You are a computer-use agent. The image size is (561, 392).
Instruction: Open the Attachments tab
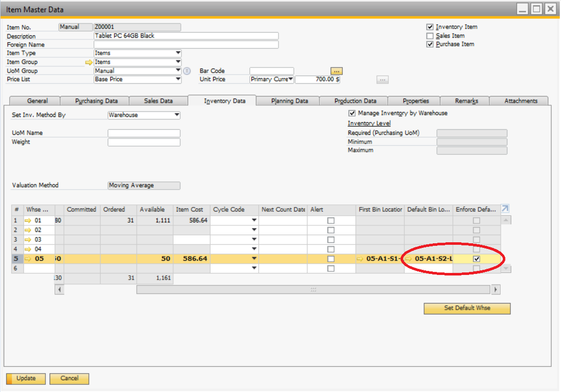[521, 101]
